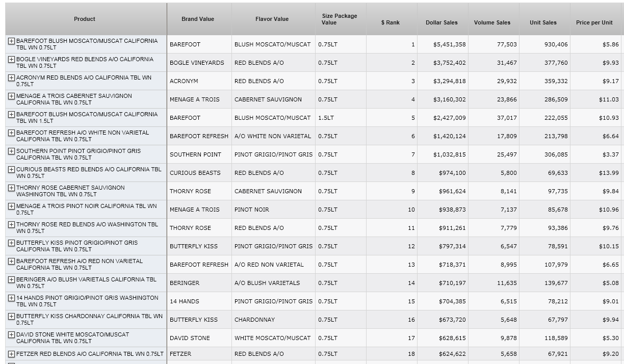The width and height of the screenshot is (624, 364).
Task: Click the Product column header
Action: [85, 19]
